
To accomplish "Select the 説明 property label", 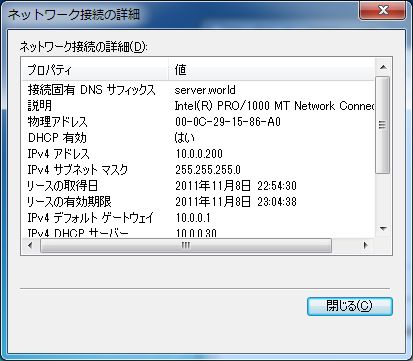I will pos(40,106).
